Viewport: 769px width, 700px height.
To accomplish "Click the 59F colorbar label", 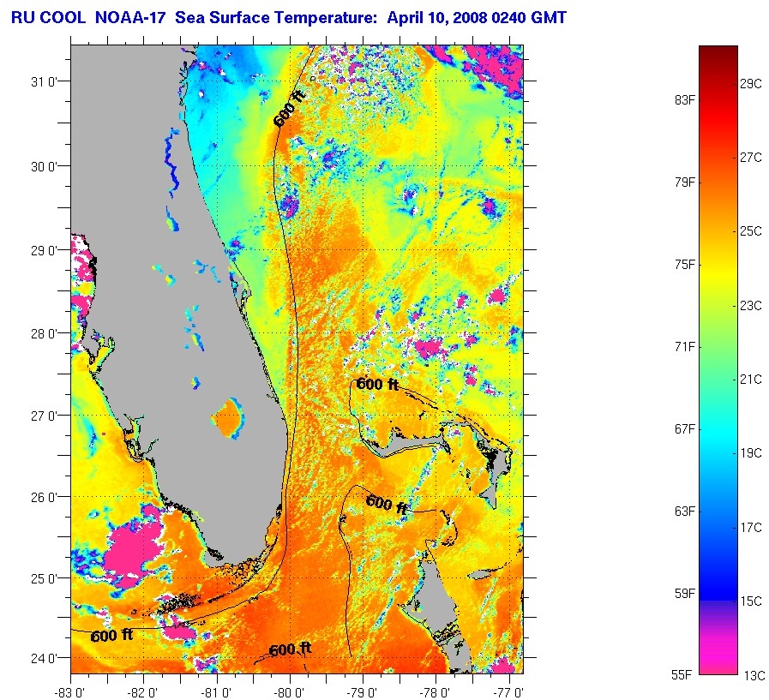I will coord(685,594).
